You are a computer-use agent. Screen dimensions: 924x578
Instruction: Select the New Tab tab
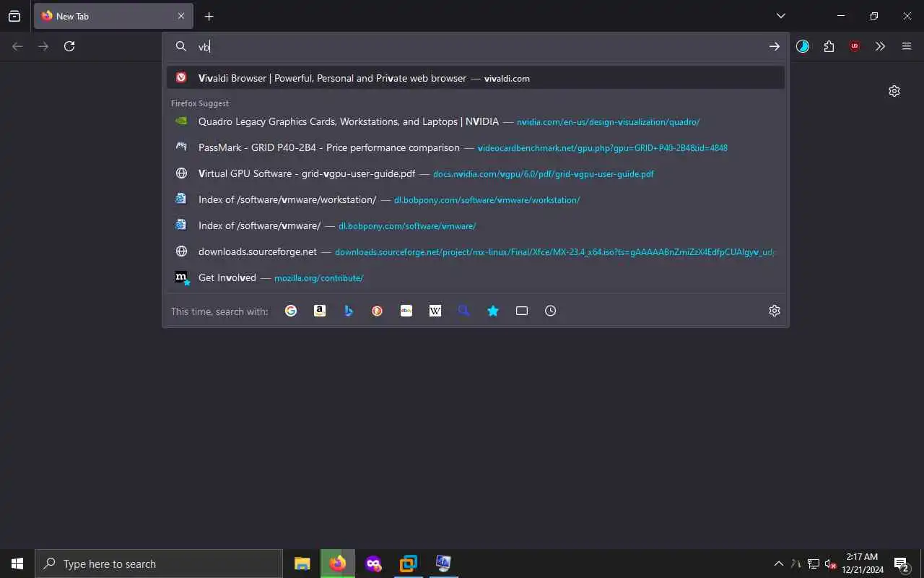click(x=113, y=16)
